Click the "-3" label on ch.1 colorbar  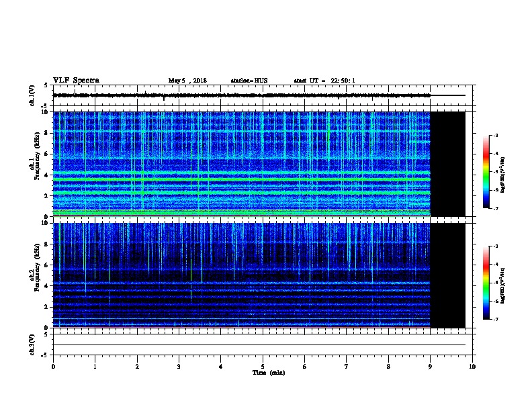point(495,135)
